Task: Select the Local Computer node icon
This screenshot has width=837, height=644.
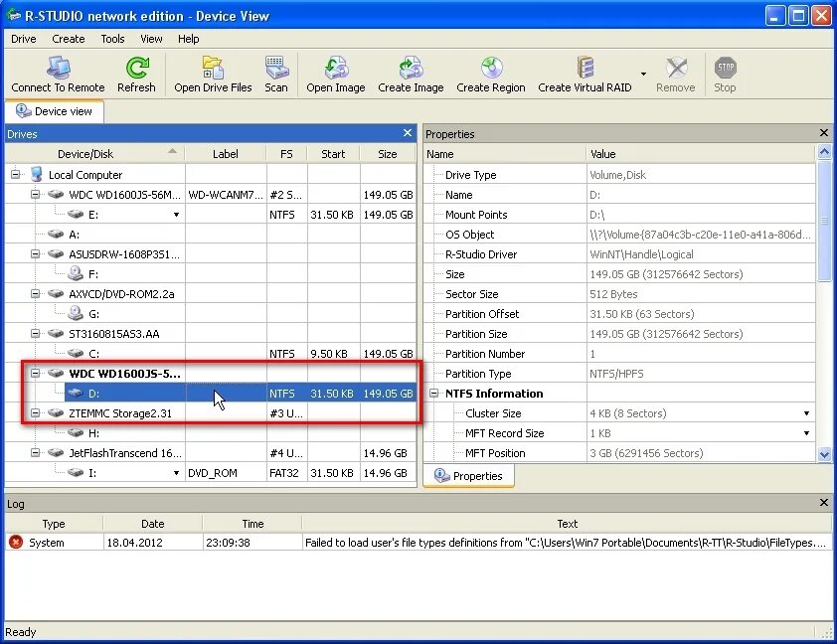Action: [37, 175]
